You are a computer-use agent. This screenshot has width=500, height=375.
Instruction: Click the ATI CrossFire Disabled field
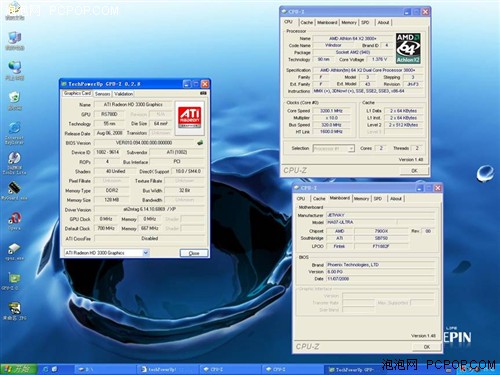[x=149, y=238]
